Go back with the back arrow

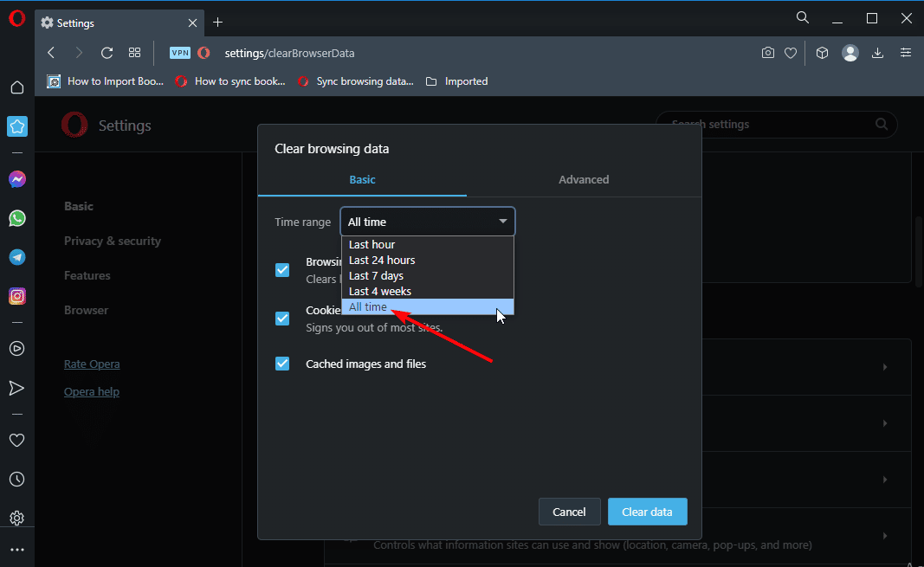(x=51, y=53)
